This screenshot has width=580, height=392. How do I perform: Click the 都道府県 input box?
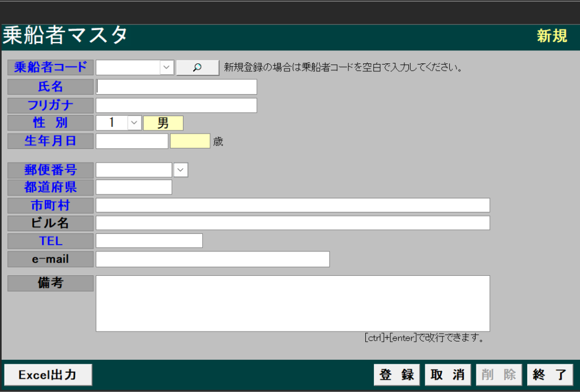(134, 187)
